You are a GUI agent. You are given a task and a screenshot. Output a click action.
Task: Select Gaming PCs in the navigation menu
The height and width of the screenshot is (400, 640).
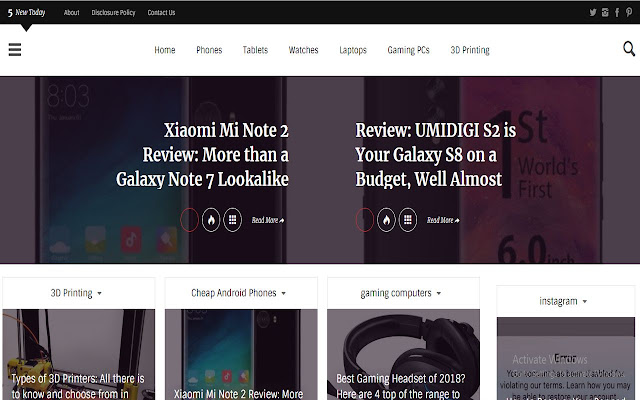tap(406, 50)
